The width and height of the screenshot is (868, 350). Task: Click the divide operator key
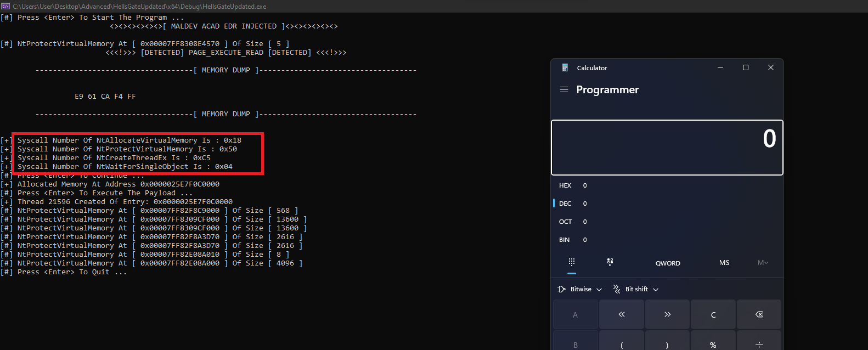coord(759,342)
